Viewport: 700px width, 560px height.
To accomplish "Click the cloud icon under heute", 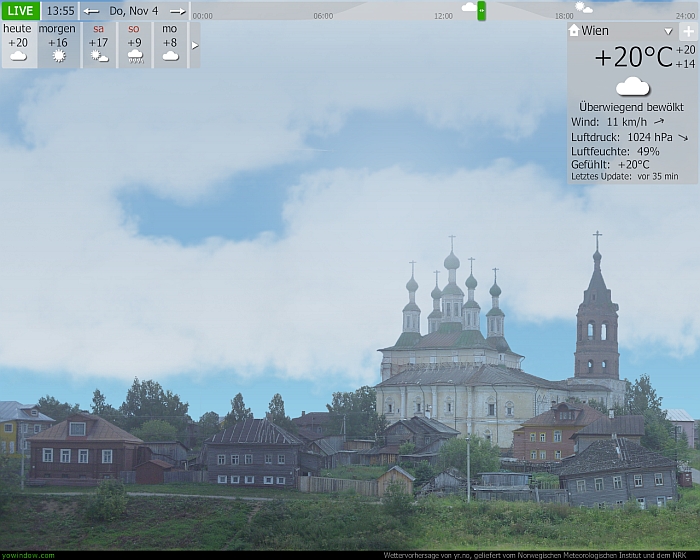I will [x=18, y=56].
